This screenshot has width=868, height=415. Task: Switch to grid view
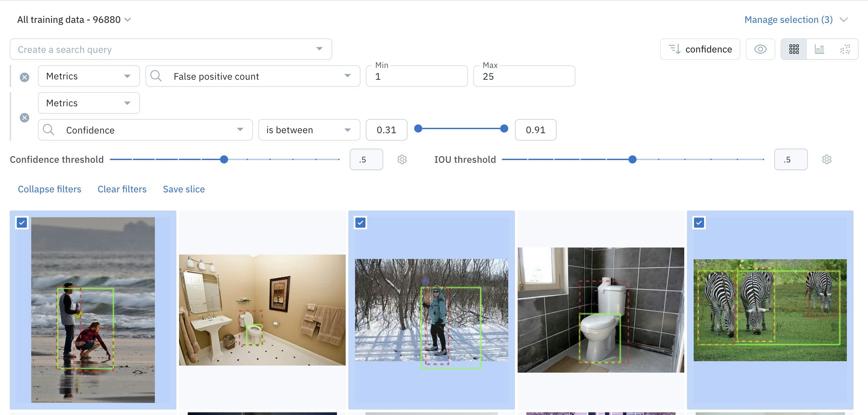[794, 49]
